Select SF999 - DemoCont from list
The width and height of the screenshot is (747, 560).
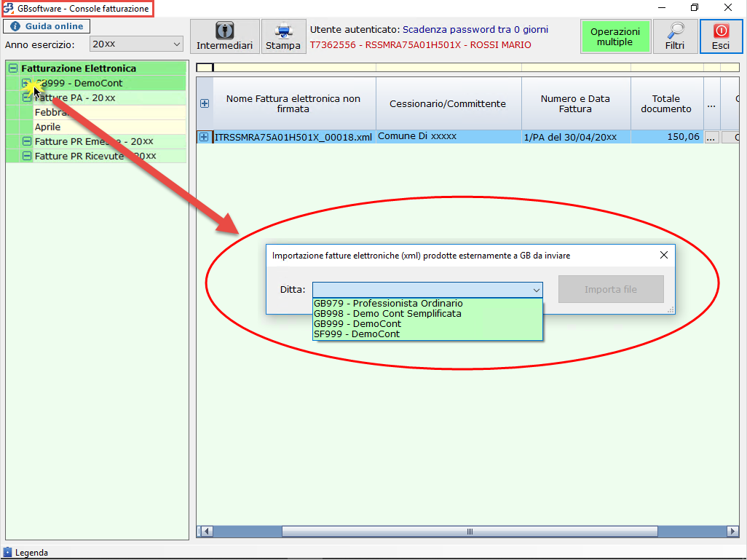click(357, 334)
